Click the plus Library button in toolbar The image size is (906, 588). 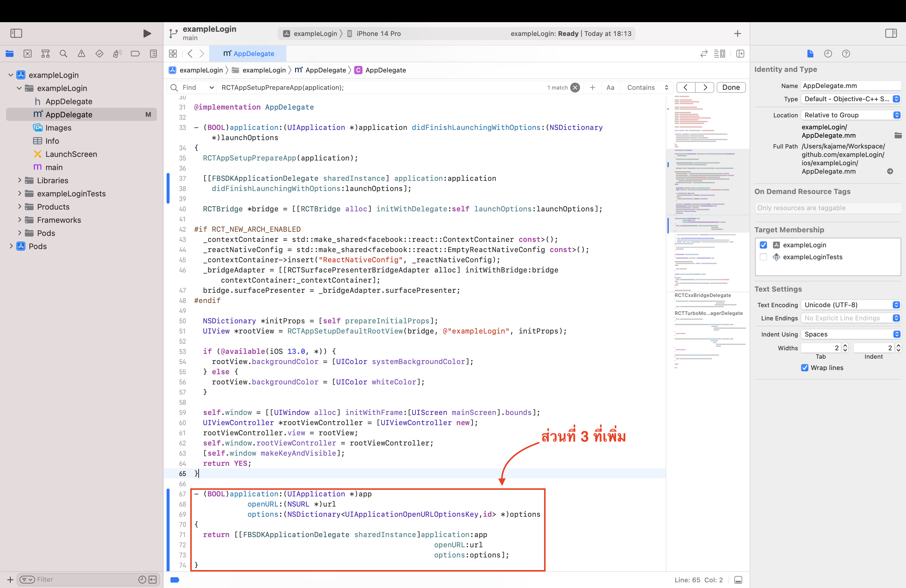[737, 34]
